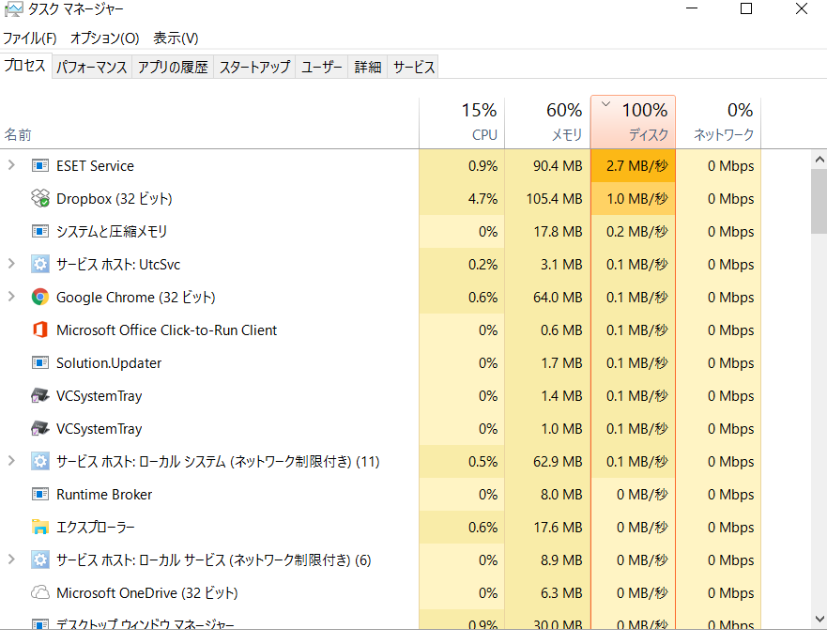Expand the Google Chrome process group
Viewport: 827px width, 644px height.
click(11, 297)
